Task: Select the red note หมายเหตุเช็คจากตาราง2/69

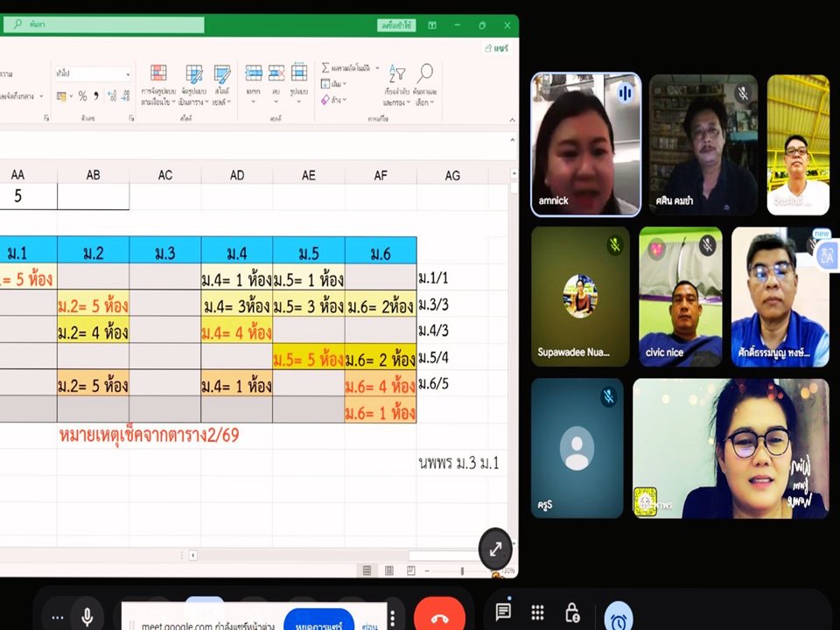Action: [x=149, y=435]
